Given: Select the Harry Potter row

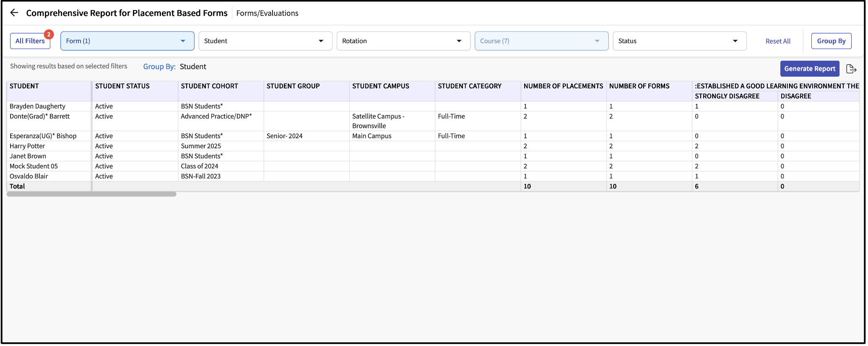Looking at the screenshot, I should pyautogui.click(x=27, y=146).
